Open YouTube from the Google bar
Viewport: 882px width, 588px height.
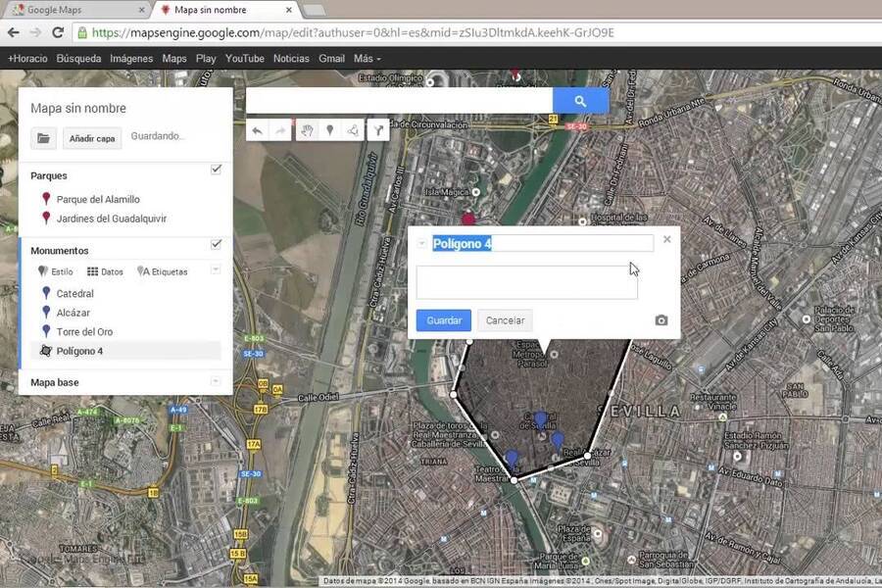pos(244,59)
